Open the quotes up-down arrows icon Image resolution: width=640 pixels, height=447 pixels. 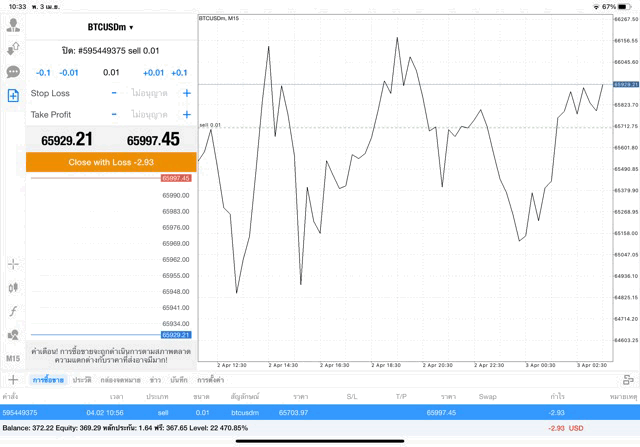point(13,48)
